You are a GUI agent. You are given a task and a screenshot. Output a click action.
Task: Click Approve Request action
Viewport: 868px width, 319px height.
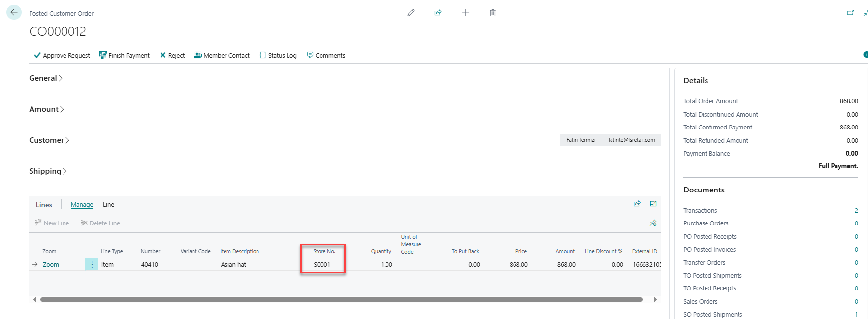[x=62, y=56]
